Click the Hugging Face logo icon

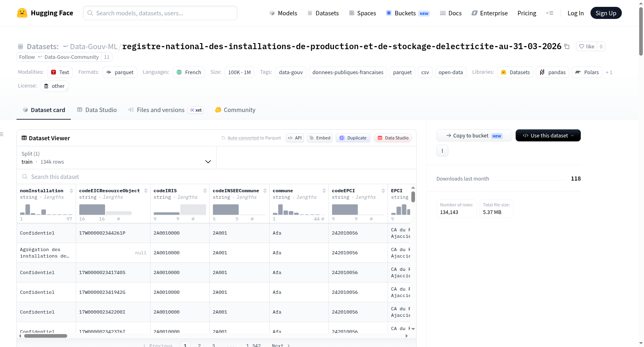click(x=22, y=13)
